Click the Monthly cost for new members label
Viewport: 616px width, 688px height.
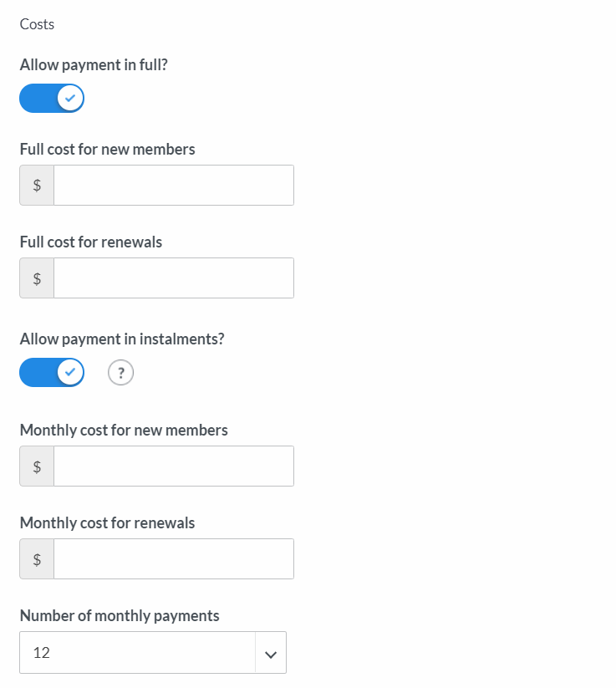point(124,430)
